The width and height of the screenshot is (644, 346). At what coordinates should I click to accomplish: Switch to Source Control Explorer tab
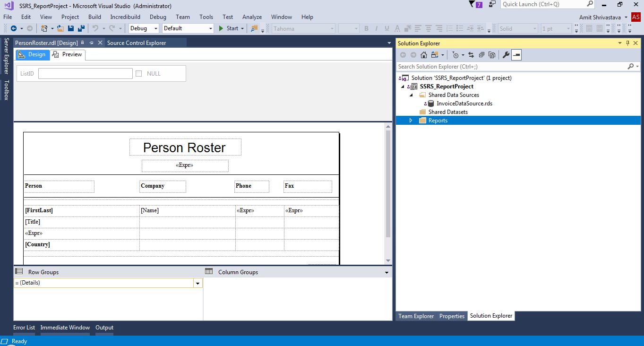[x=137, y=43]
